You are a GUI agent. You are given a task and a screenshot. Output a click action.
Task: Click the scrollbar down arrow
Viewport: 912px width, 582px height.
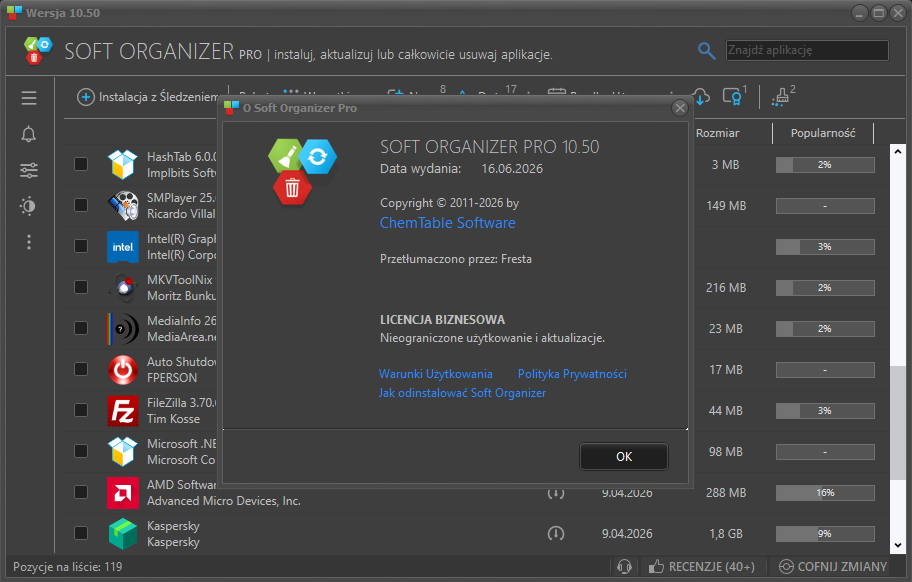coord(897,545)
